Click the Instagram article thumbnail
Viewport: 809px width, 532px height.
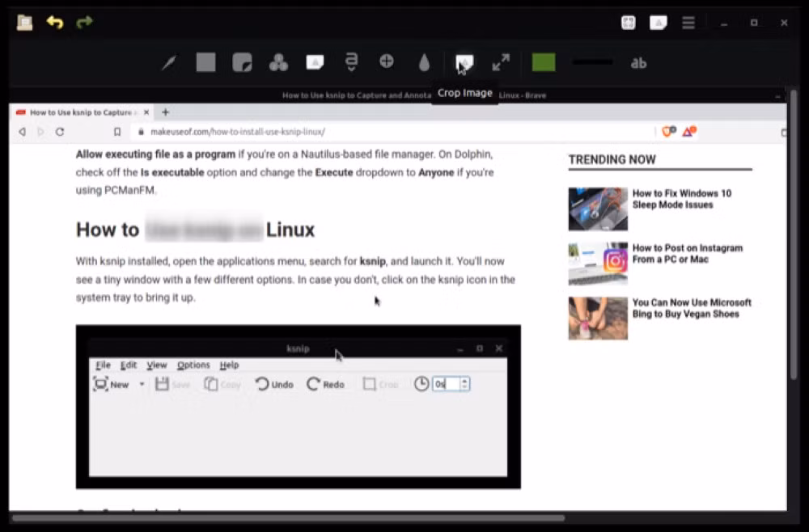[x=598, y=264]
